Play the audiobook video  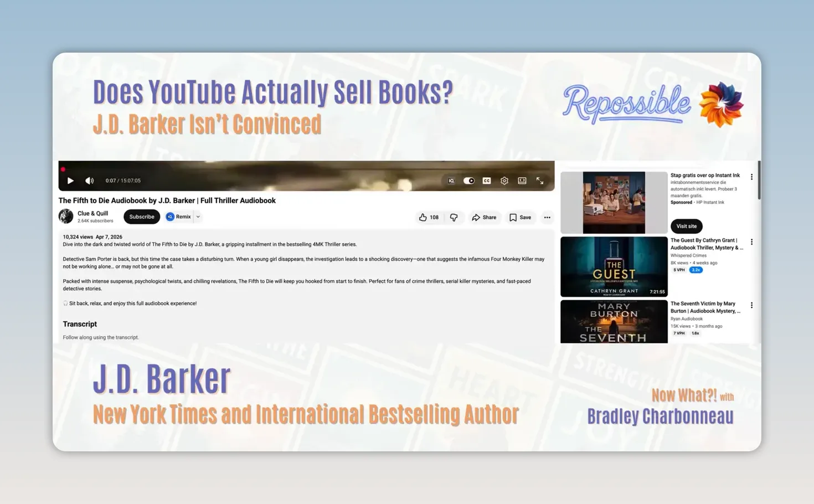click(x=70, y=181)
